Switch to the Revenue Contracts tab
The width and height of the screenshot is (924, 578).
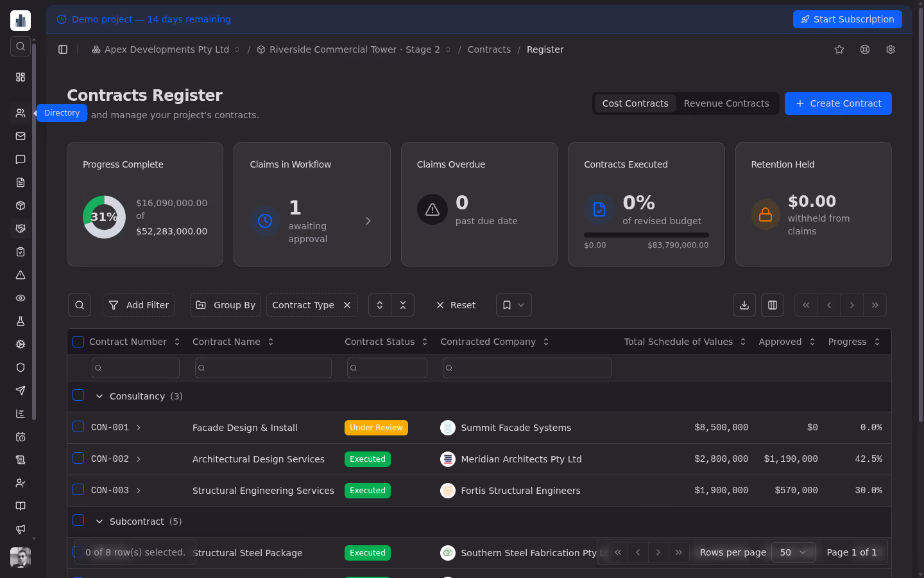click(x=726, y=103)
